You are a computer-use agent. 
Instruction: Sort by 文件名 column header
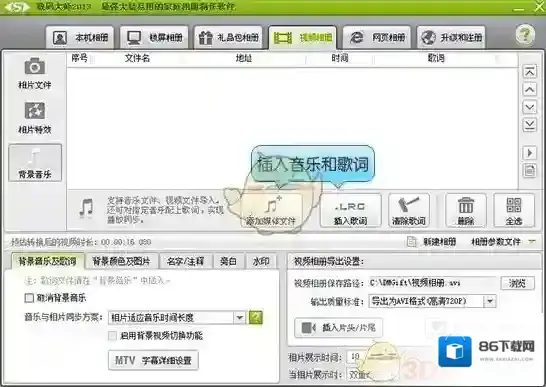pos(137,58)
